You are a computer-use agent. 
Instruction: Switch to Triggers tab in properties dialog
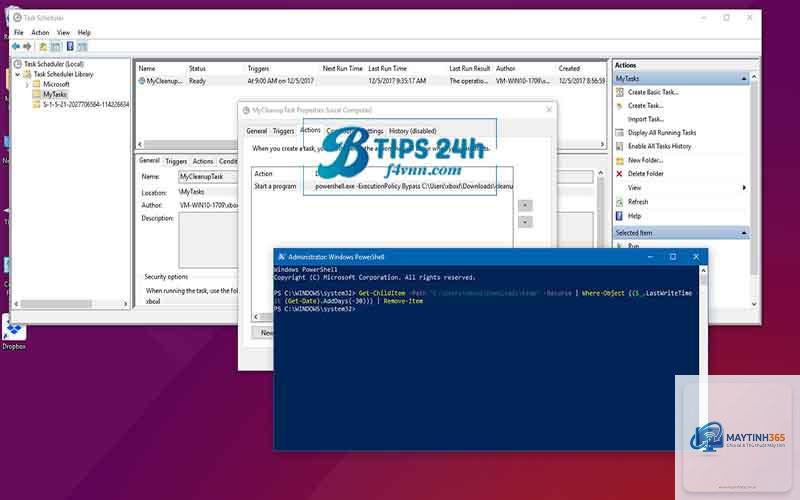tap(283, 131)
